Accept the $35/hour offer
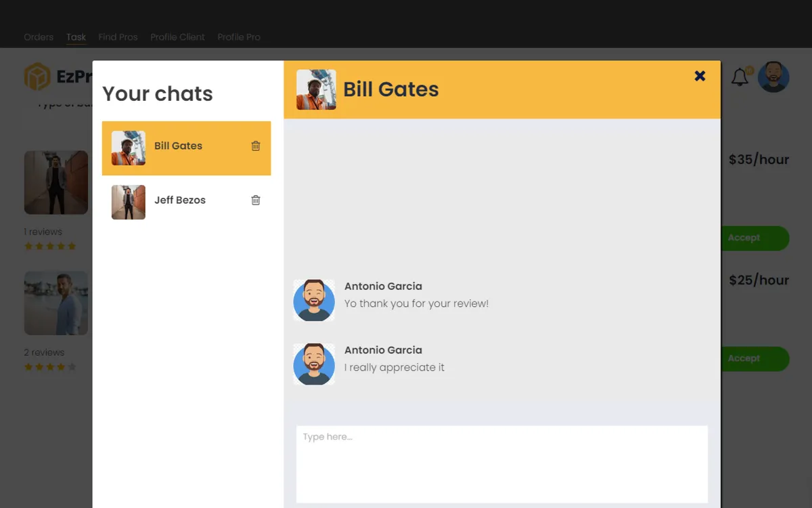The width and height of the screenshot is (812, 508). 755,238
